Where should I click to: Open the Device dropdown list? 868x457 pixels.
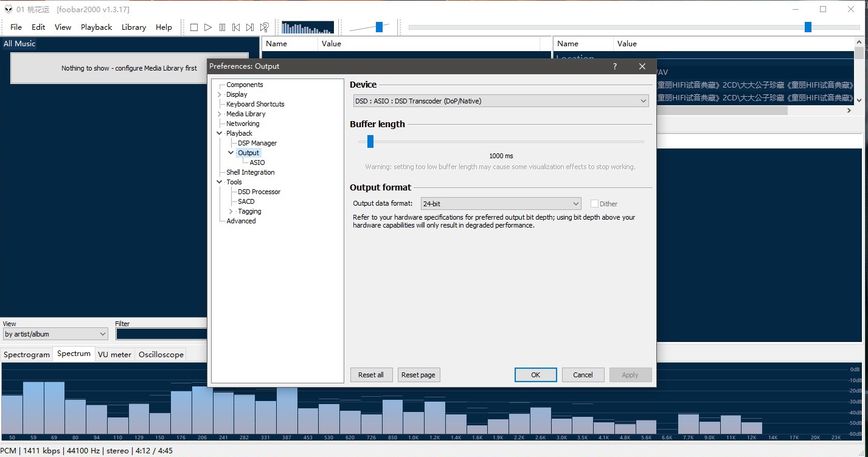coord(501,101)
